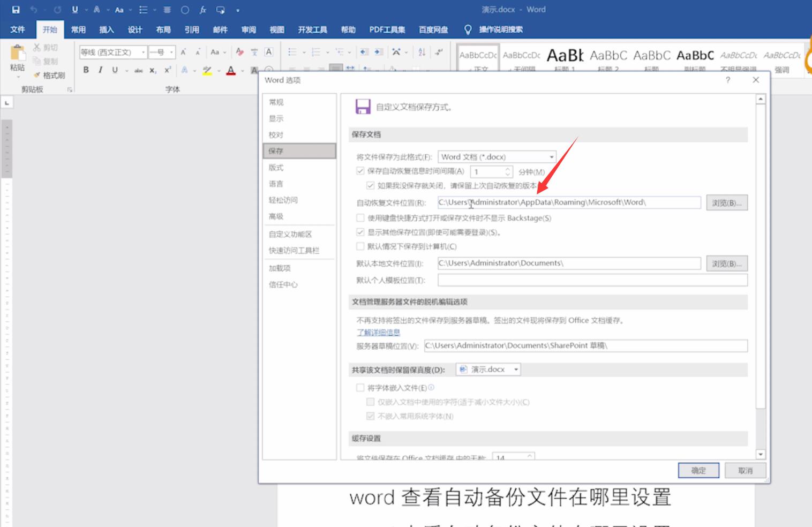Click the lightbulb 操作说明搜索 icon
812x527 pixels.
pos(468,29)
